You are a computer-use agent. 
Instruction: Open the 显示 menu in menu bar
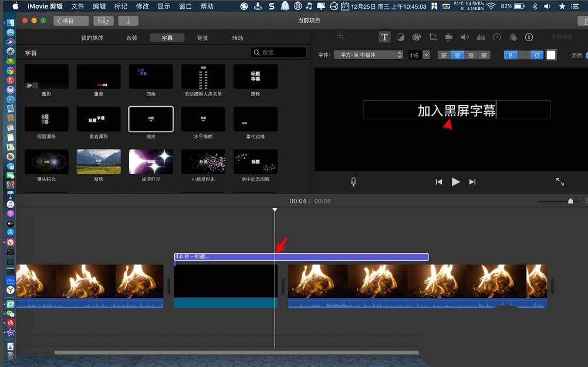point(164,6)
